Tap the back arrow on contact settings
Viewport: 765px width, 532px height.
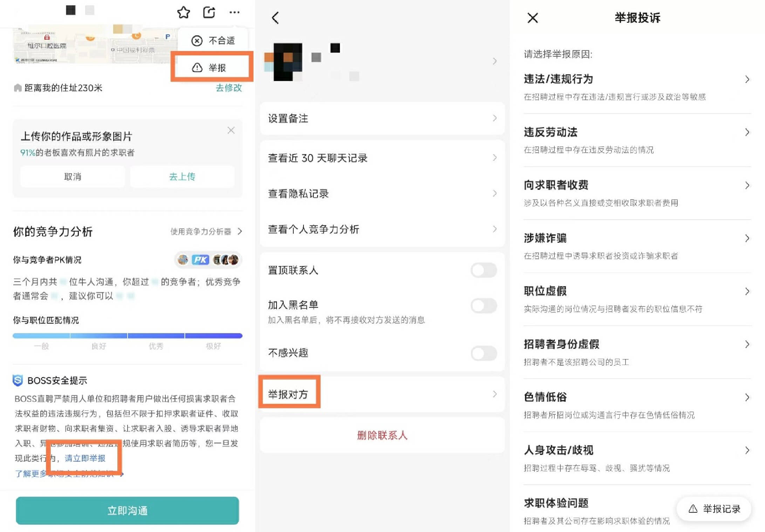click(x=275, y=18)
